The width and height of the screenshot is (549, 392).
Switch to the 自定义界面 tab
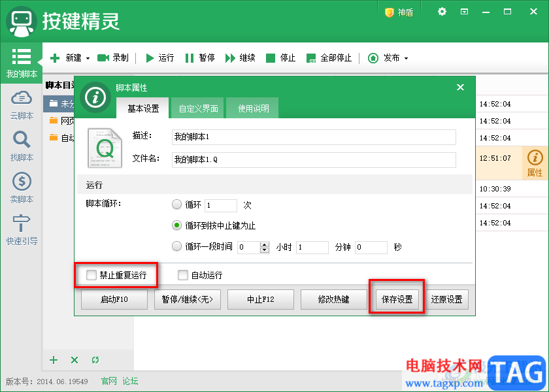pyautogui.click(x=198, y=108)
